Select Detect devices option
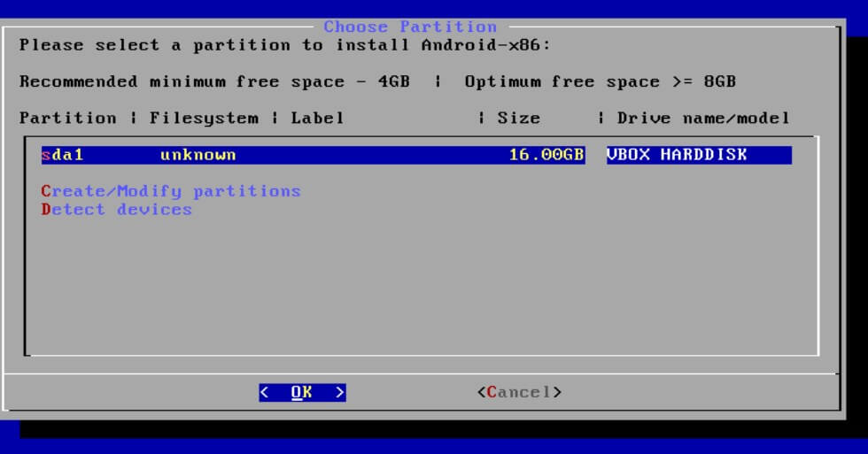868x454 pixels. [116, 210]
